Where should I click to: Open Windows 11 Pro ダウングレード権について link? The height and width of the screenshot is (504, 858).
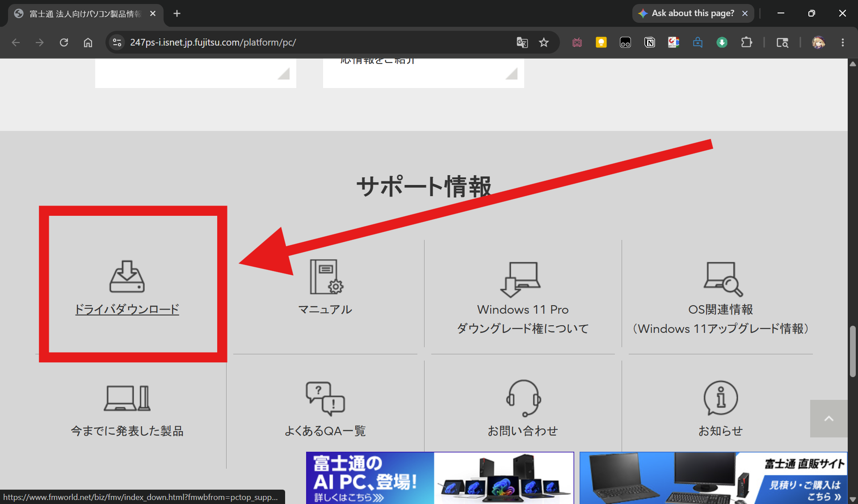click(x=523, y=319)
